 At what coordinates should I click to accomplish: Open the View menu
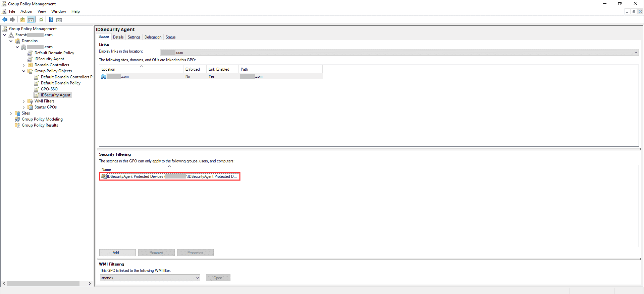[x=42, y=11]
